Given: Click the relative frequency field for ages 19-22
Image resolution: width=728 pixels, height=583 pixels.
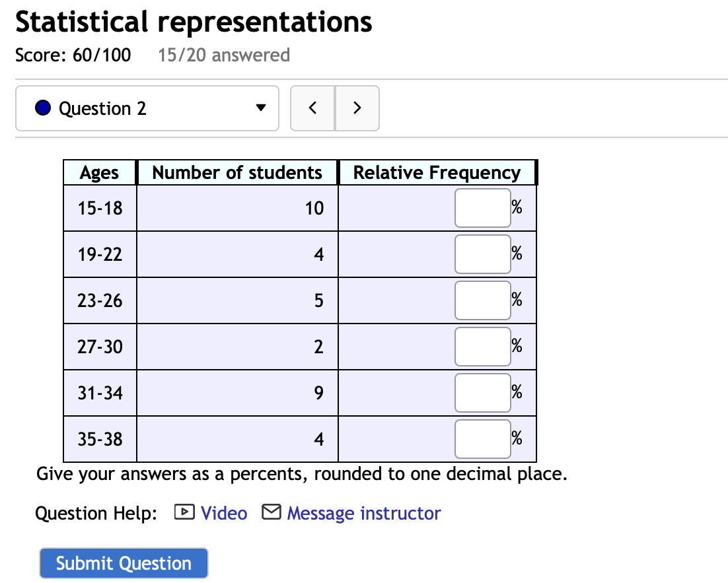Looking at the screenshot, I should click(482, 254).
